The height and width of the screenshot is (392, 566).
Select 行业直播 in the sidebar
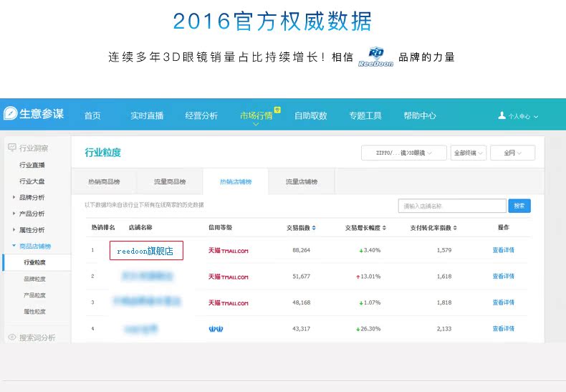tap(32, 165)
